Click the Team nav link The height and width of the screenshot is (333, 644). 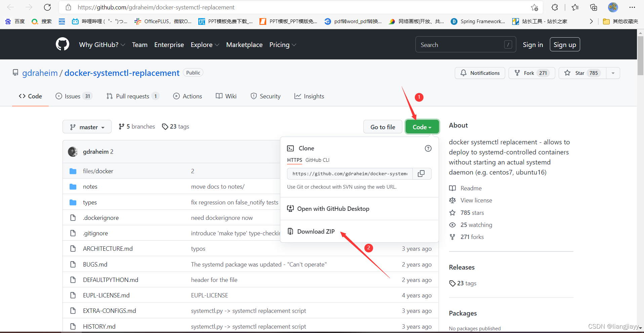tap(139, 45)
